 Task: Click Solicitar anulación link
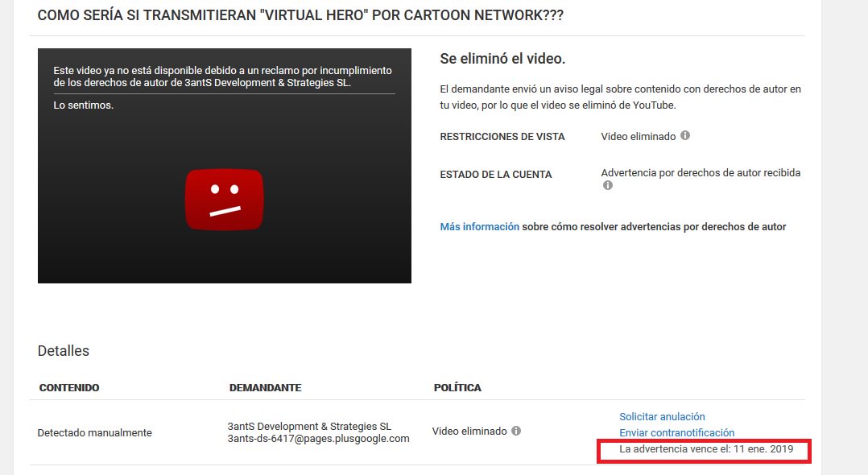662,416
